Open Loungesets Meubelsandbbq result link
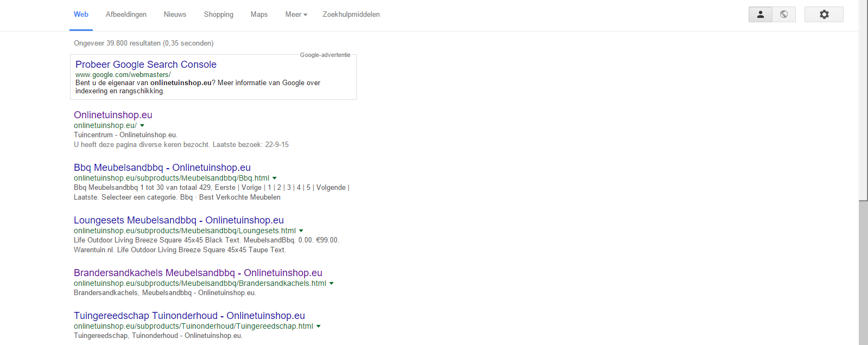This screenshot has width=868, height=345. click(x=179, y=220)
